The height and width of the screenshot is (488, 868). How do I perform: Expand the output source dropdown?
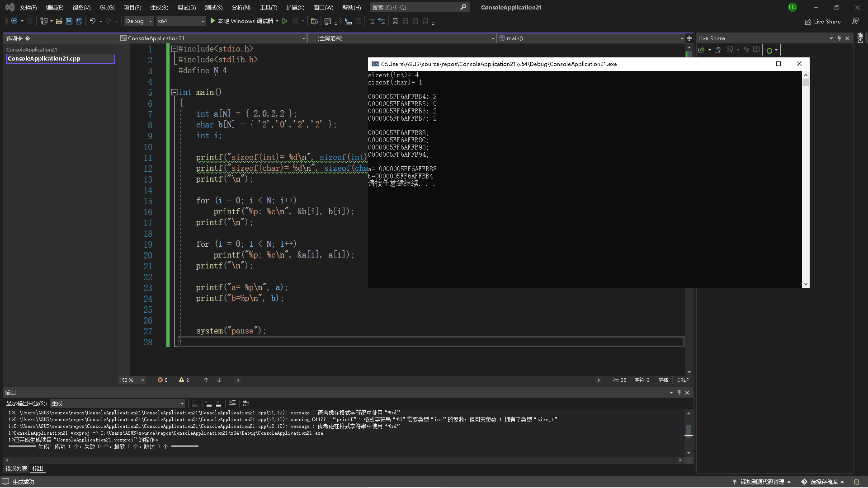pos(182,404)
